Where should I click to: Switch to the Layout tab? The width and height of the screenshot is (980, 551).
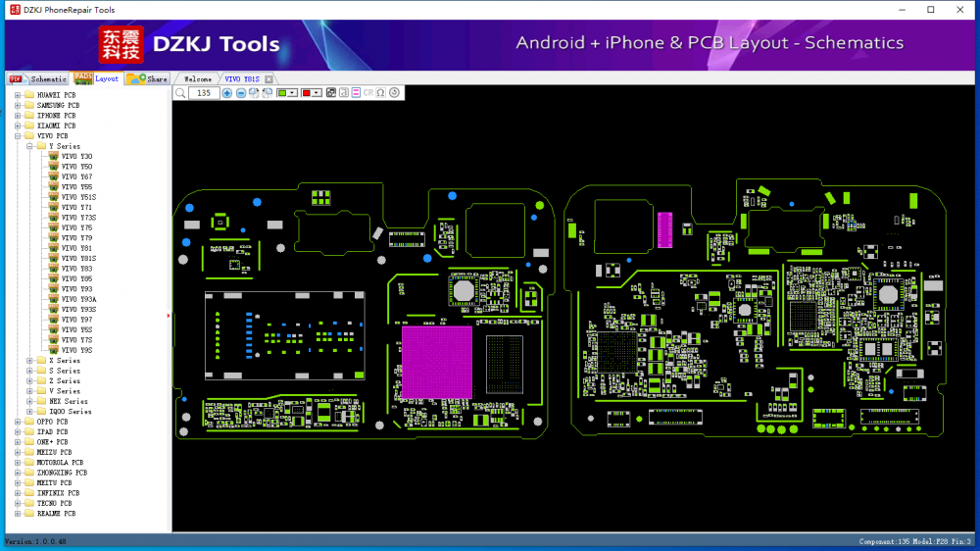point(97,78)
